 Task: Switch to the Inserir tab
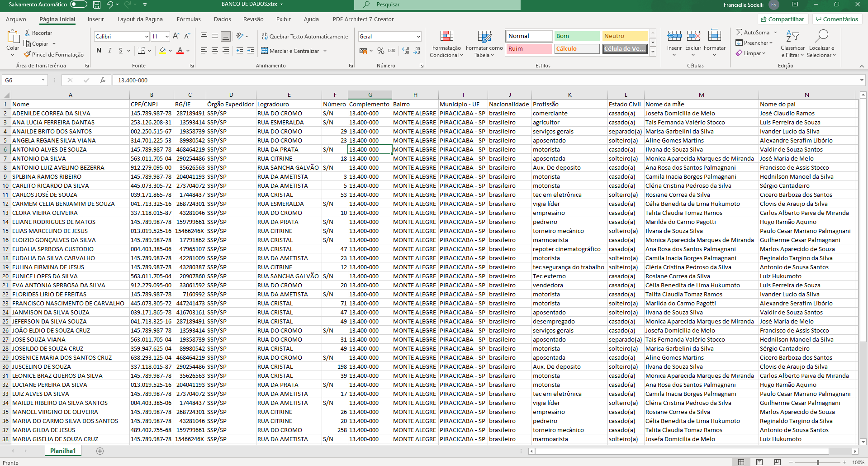click(x=95, y=19)
